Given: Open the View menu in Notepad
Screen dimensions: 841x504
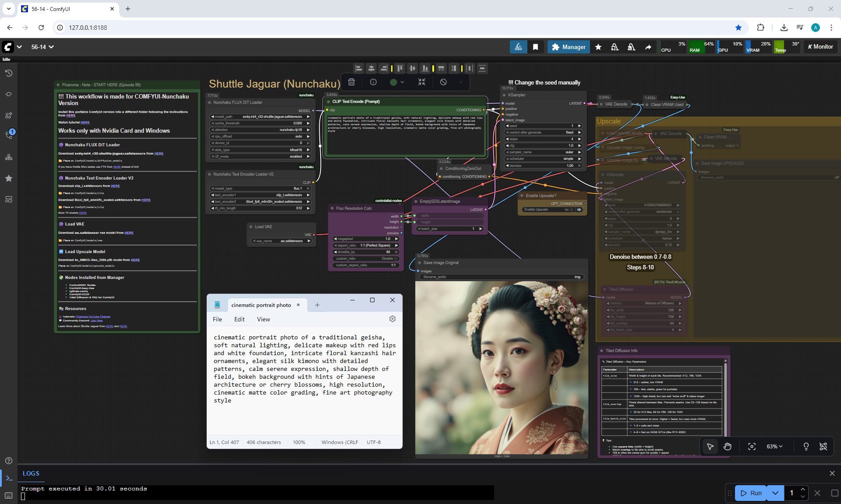Looking at the screenshot, I should click(263, 319).
